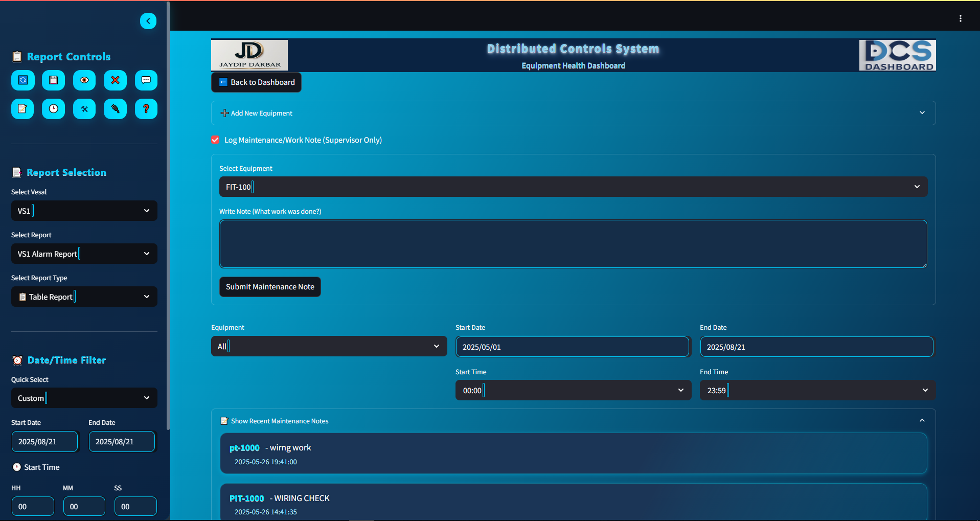Click the Back to Dashboard button
980x521 pixels.
257,82
